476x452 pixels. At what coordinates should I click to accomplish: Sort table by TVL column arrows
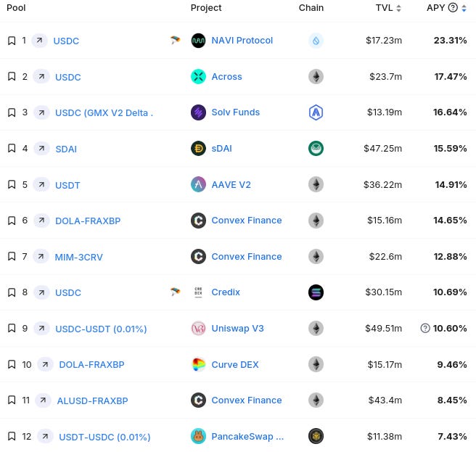pos(398,8)
